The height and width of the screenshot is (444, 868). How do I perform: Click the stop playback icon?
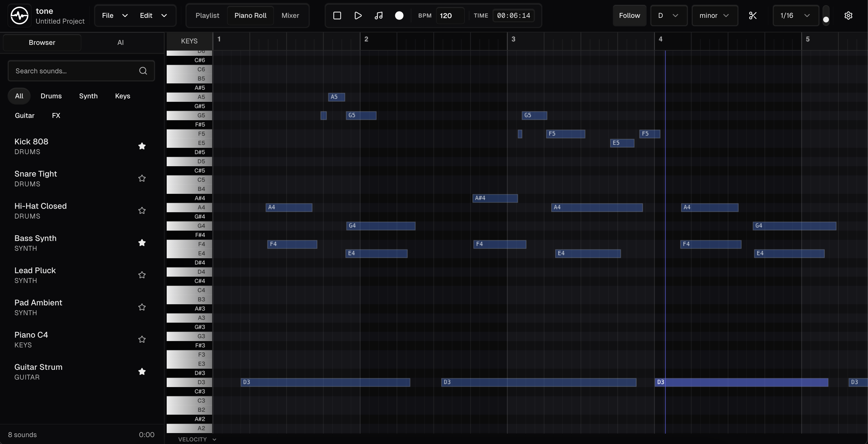click(337, 16)
